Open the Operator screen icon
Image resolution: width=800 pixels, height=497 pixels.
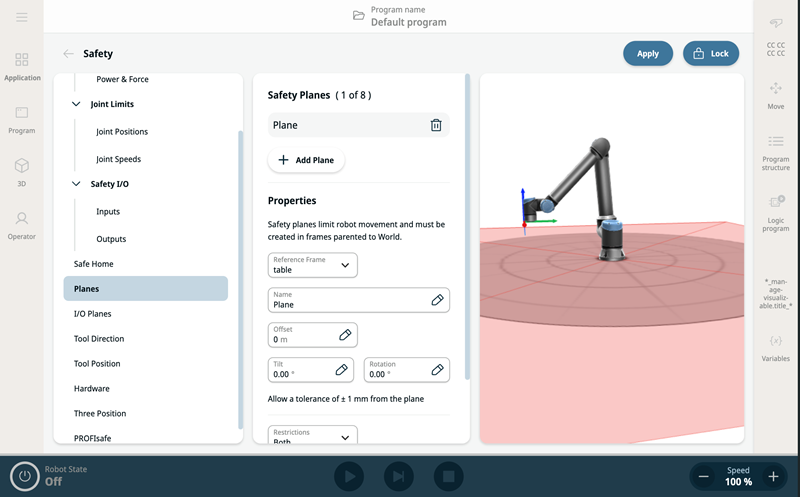[21, 218]
